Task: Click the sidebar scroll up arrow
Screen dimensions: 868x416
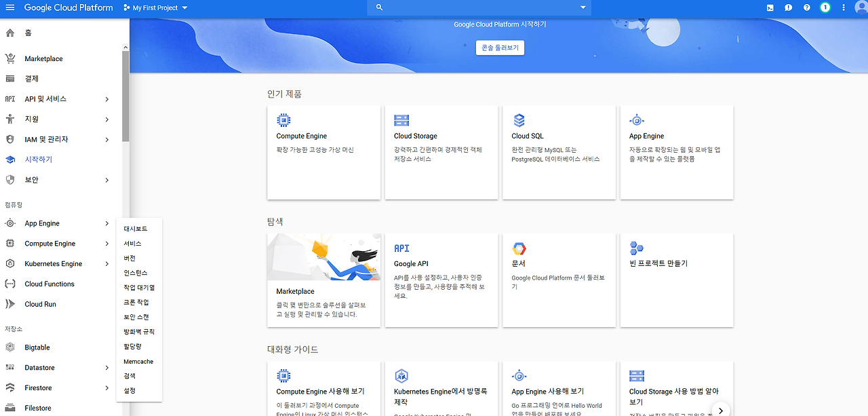Action: (125, 47)
